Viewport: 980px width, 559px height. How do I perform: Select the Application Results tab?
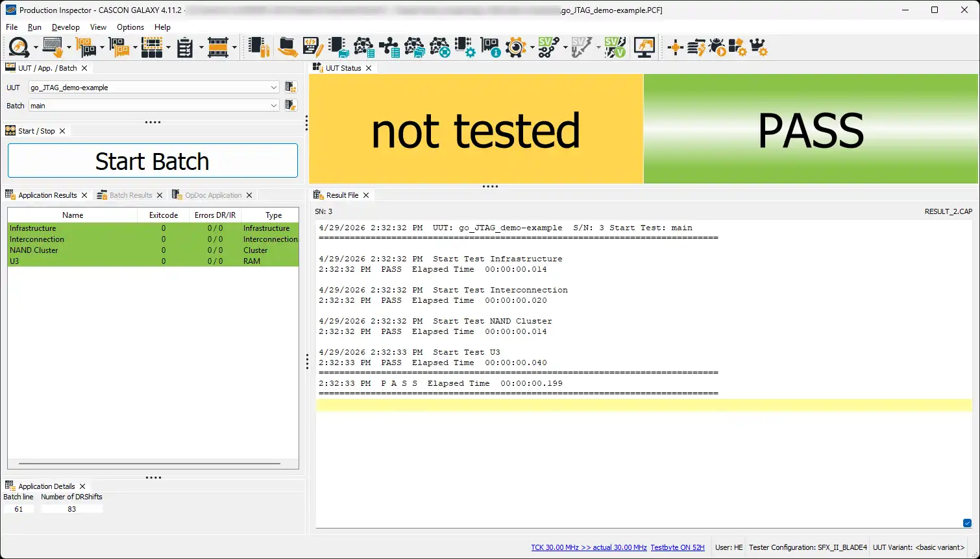click(x=47, y=195)
